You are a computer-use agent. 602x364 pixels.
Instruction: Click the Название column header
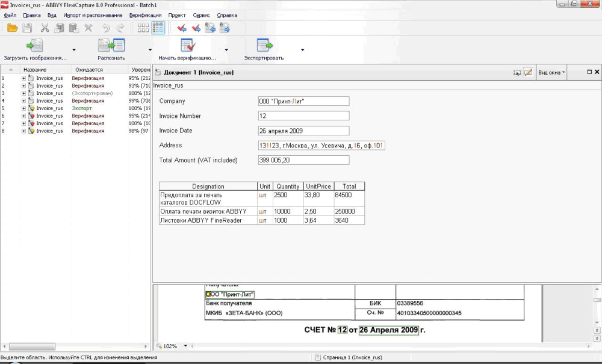tap(45, 70)
